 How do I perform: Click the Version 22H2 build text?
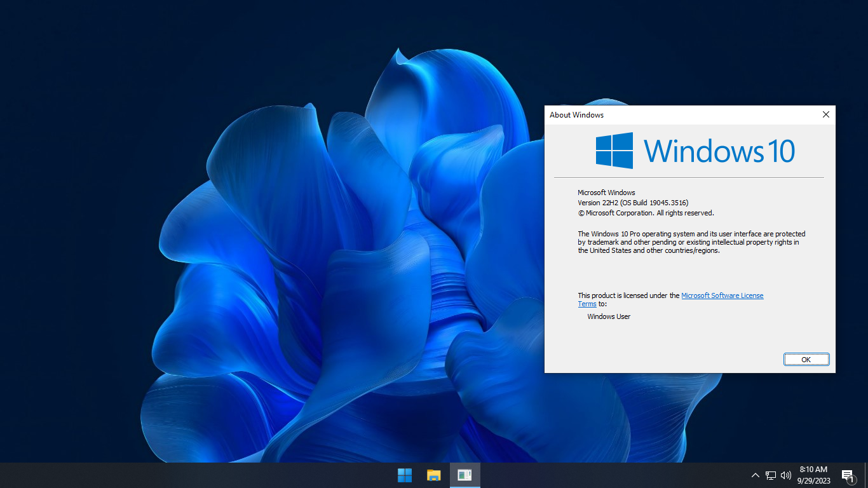(633, 203)
